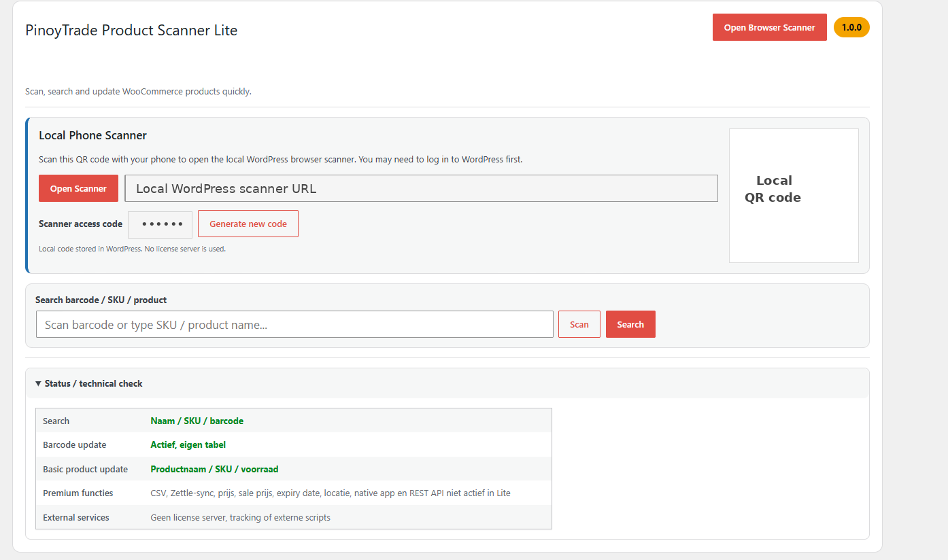Image resolution: width=948 pixels, height=560 pixels.
Task: Focus the Local WordPress scanner URL field
Action: [x=421, y=188]
